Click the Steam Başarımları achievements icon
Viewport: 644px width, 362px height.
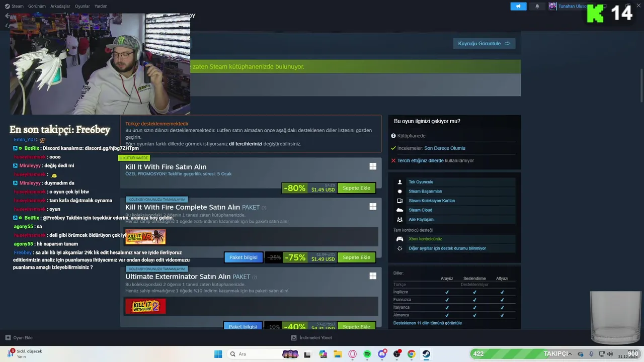tap(400, 192)
